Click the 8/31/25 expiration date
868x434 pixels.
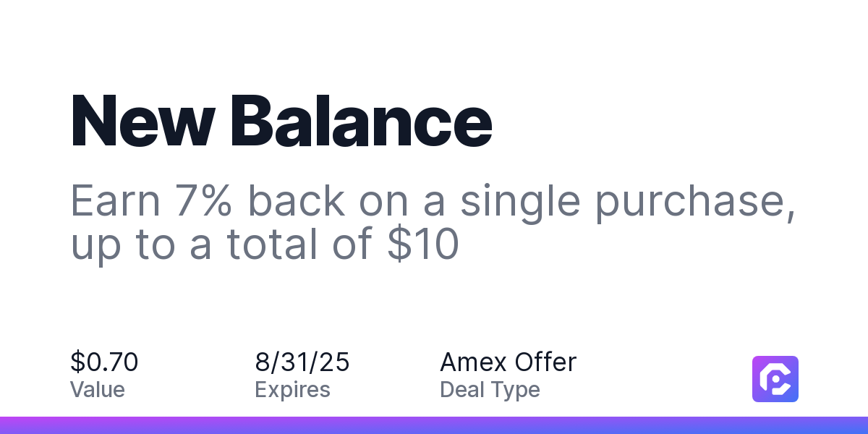coord(302,362)
